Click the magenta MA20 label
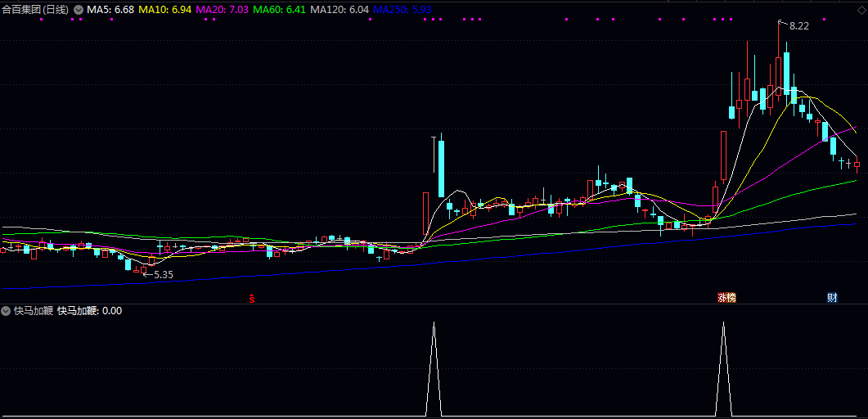The height and width of the screenshot is (419, 868). point(223,10)
